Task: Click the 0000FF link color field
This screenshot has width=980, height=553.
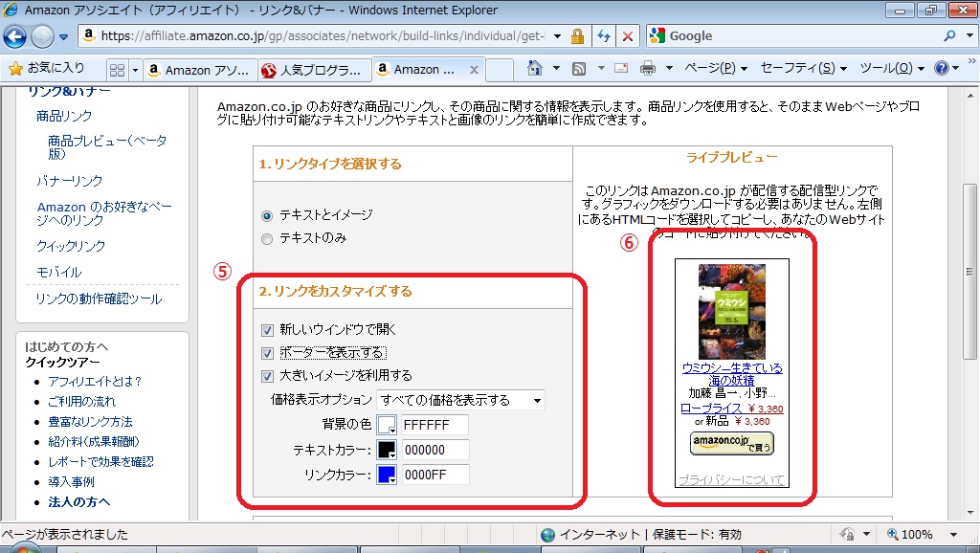Action: [x=434, y=475]
